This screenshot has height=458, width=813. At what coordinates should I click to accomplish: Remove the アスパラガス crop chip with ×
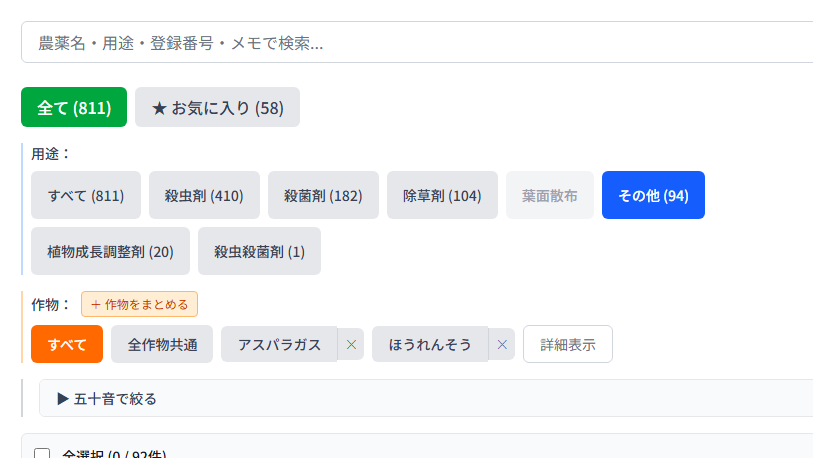point(351,344)
